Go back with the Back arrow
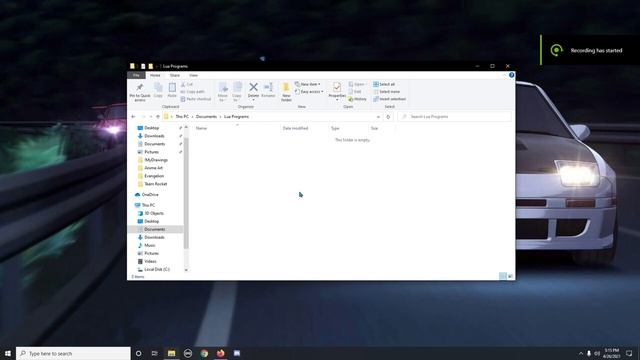Viewport: 640px width, 360px height. click(133, 117)
